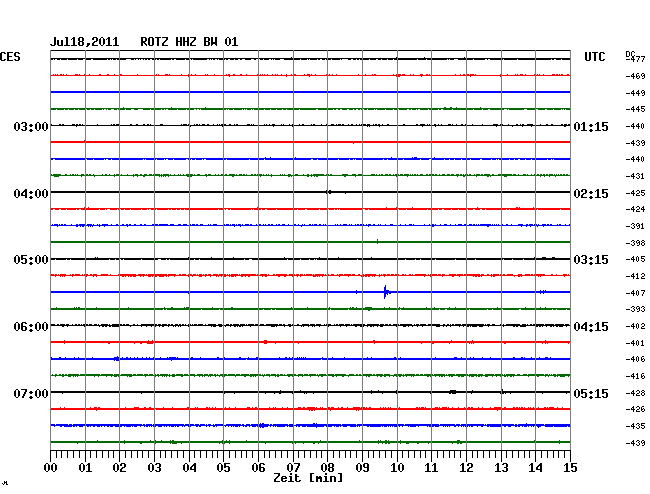Click the DC offset value -426
The width and height of the screenshot is (650, 494).
(x=635, y=409)
